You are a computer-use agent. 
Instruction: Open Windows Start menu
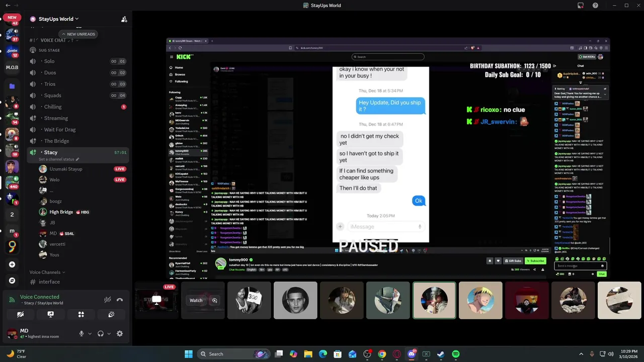188,354
